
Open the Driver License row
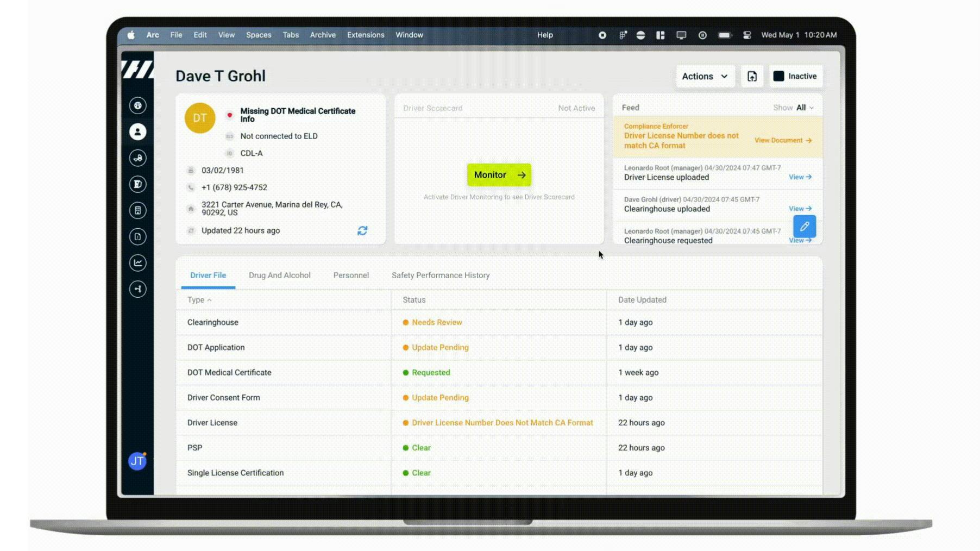(x=212, y=423)
